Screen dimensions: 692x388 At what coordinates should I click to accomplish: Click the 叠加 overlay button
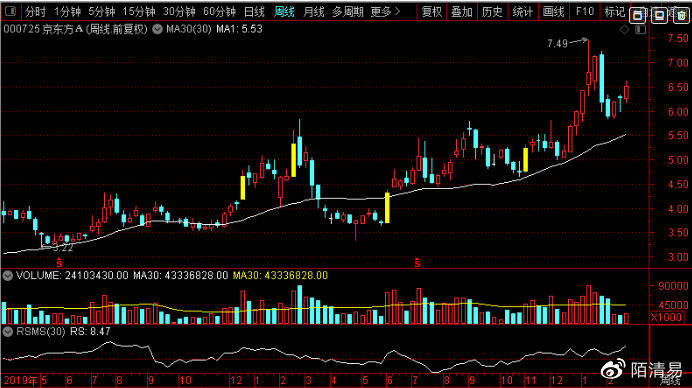462,11
